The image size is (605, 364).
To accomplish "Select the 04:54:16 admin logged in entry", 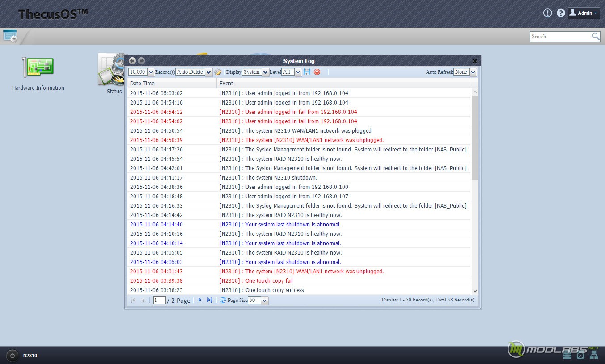I will (299, 103).
